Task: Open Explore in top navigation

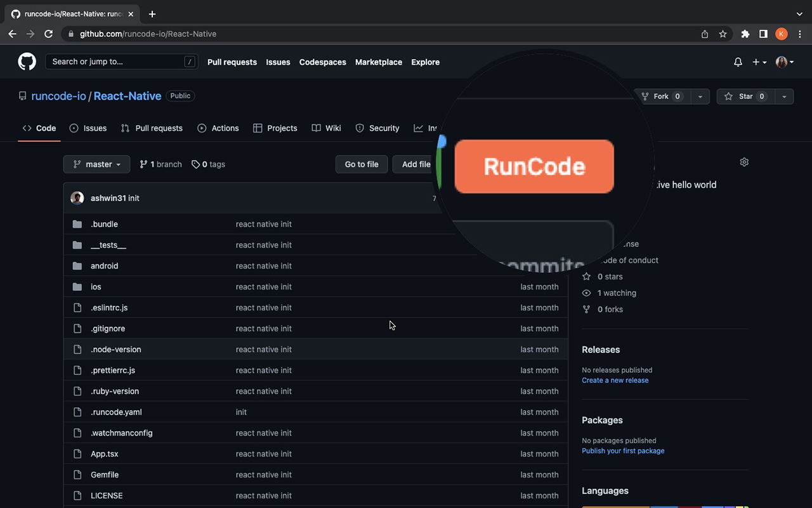Action: pyautogui.click(x=426, y=62)
